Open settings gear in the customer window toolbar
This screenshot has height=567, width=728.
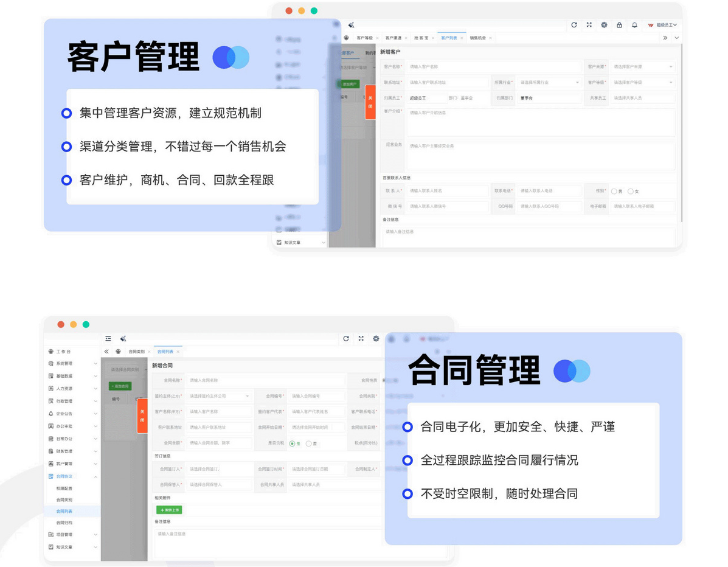[x=604, y=25]
